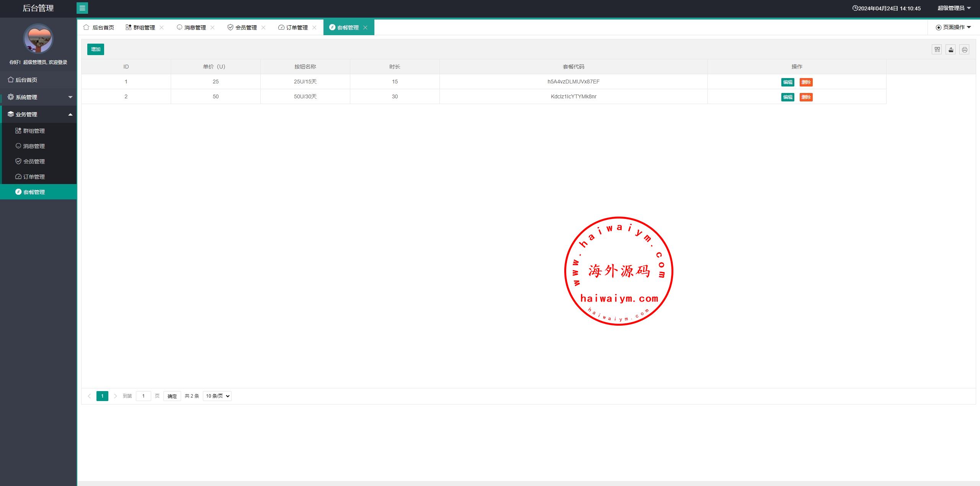
Task: Close the 套餐管理 tab
Action: [x=365, y=28]
